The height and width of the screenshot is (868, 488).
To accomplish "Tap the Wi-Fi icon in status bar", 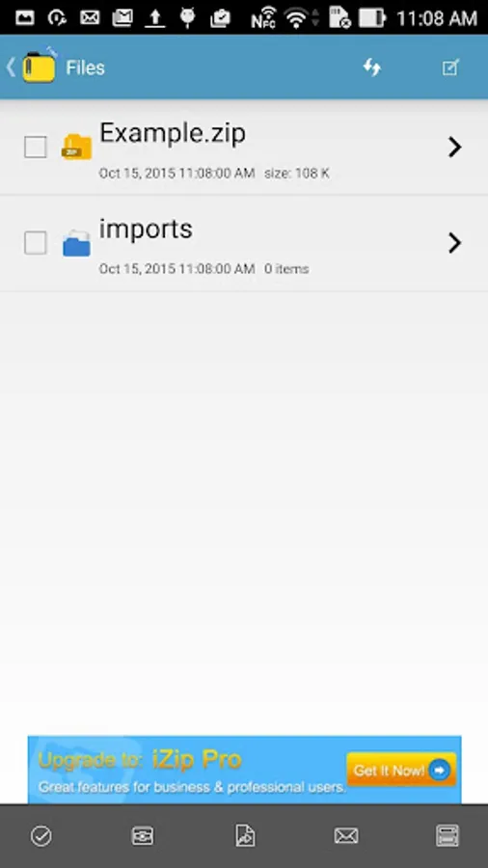I will pyautogui.click(x=297, y=18).
